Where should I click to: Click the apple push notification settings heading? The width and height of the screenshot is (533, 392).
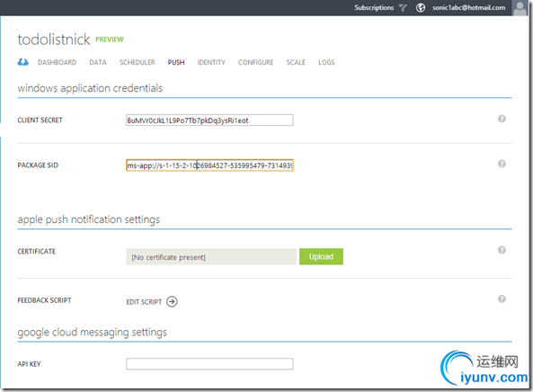pyautogui.click(x=89, y=219)
